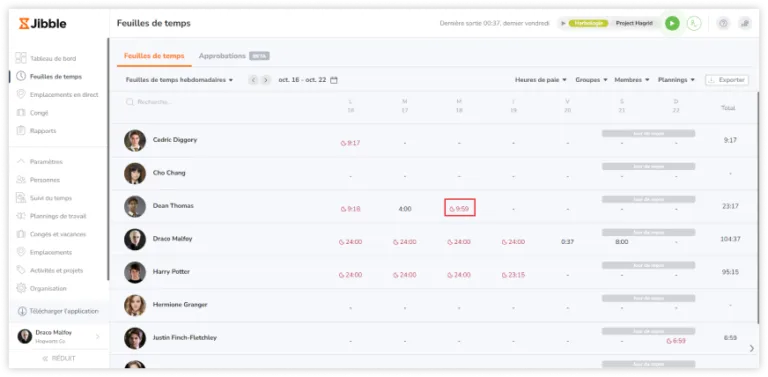
Task: Click the outlined green icon beside the play button
Action: 694,23
